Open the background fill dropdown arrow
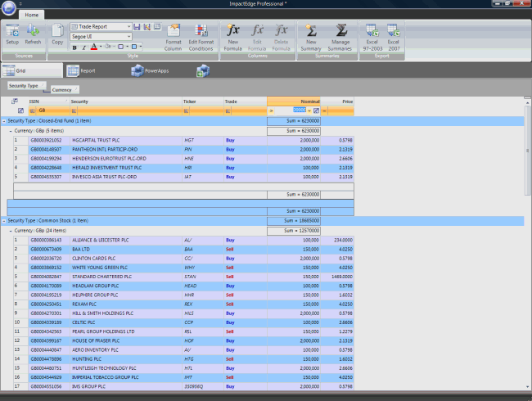 point(141,47)
